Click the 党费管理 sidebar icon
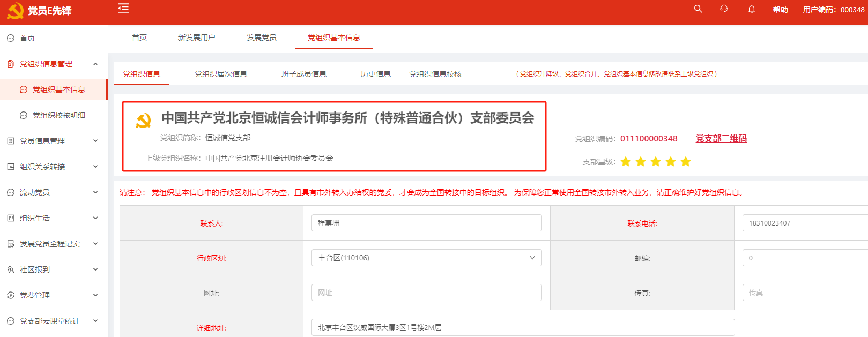This screenshot has width=868, height=337. (11, 295)
